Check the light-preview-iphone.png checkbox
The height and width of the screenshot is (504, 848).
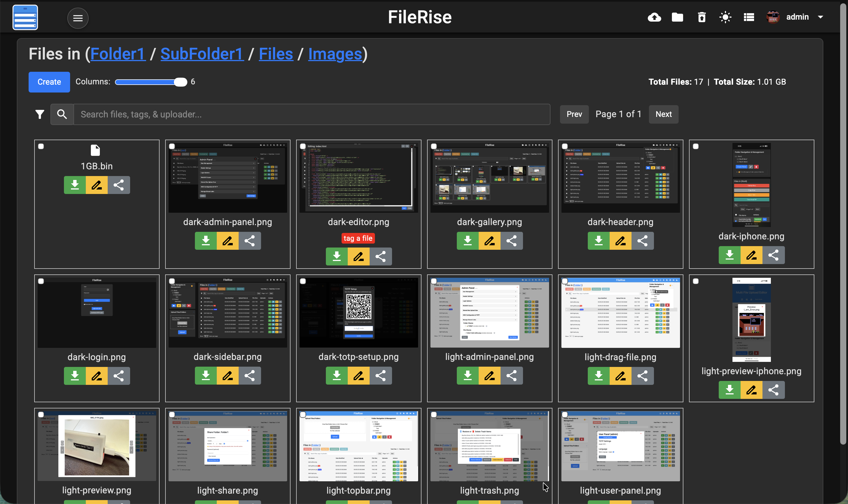pos(695,281)
